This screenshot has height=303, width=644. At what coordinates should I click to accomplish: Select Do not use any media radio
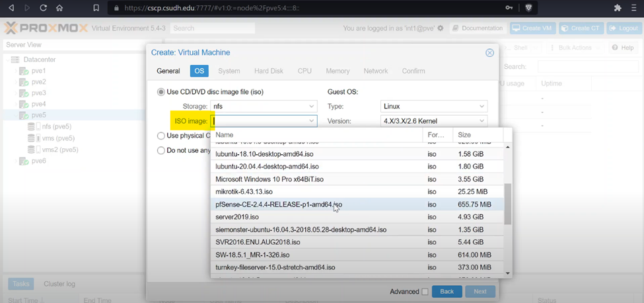point(161,150)
